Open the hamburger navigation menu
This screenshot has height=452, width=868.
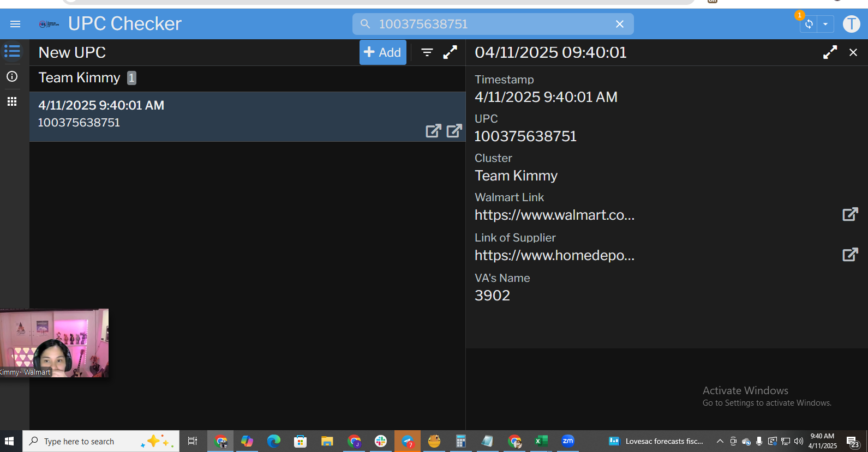pyautogui.click(x=15, y=24)
